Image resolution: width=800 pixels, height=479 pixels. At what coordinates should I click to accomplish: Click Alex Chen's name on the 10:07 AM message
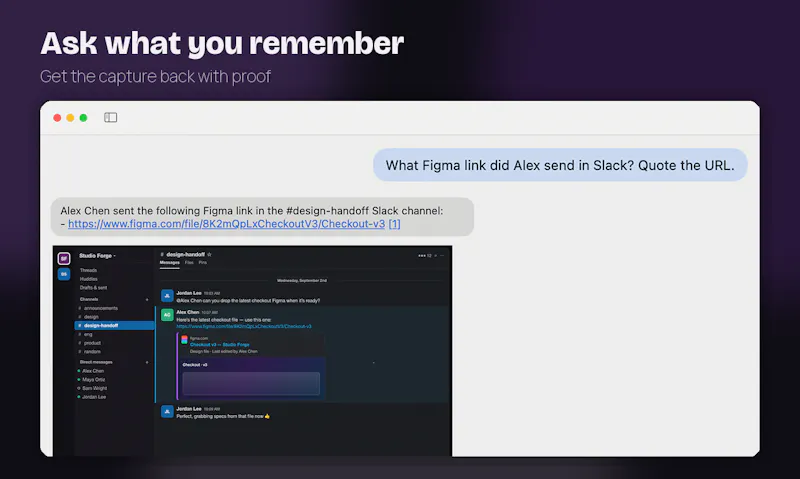click(188, 312)
